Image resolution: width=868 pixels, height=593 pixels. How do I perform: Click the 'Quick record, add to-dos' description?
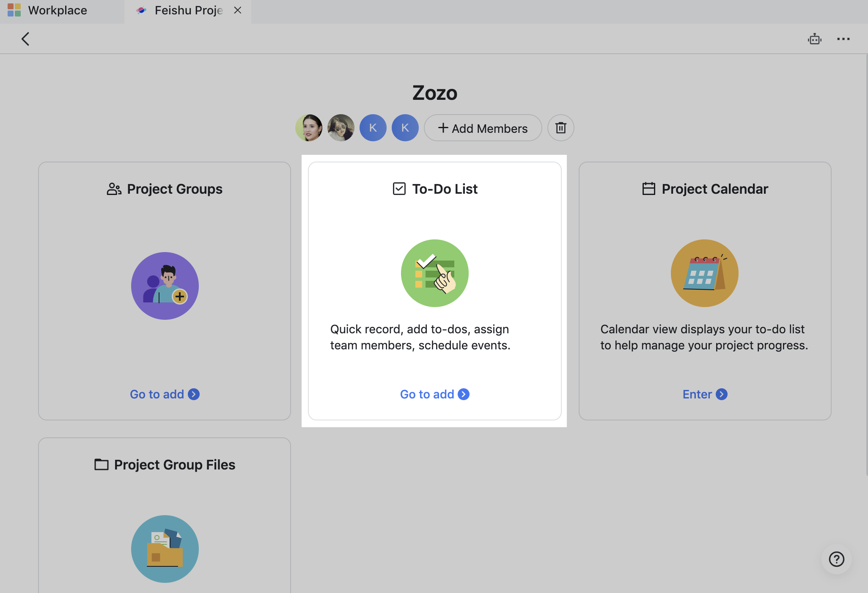point(420,337)
